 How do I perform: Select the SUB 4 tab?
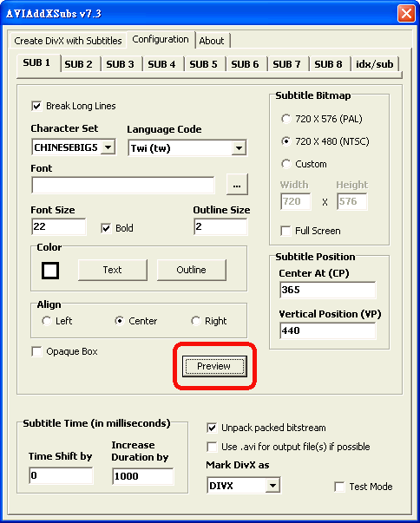[161, 64]
